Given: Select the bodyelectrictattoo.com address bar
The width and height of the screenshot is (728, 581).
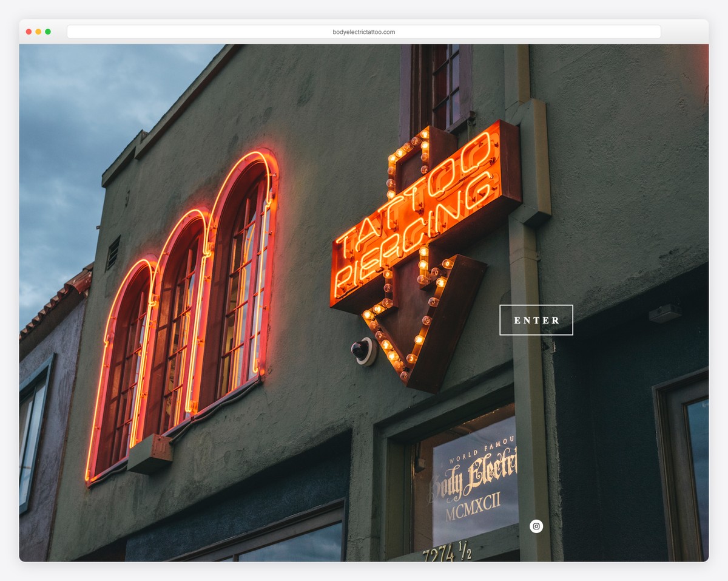Looking at the screenshot, I should [364, 31].
